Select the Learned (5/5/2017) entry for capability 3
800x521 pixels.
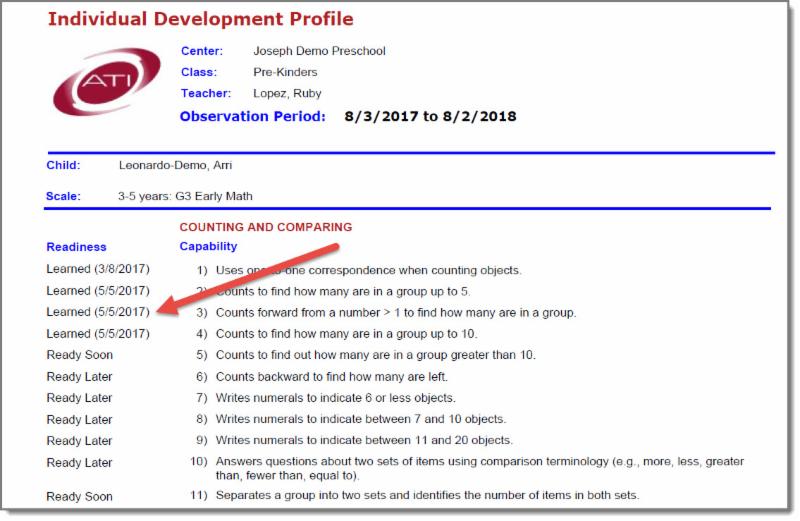[x=98, y=312]
